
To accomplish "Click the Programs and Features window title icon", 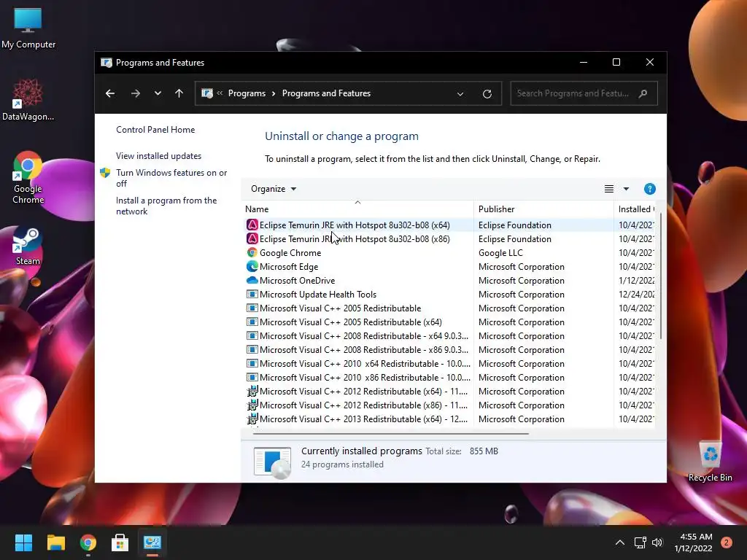I will (x=107, y=63).
